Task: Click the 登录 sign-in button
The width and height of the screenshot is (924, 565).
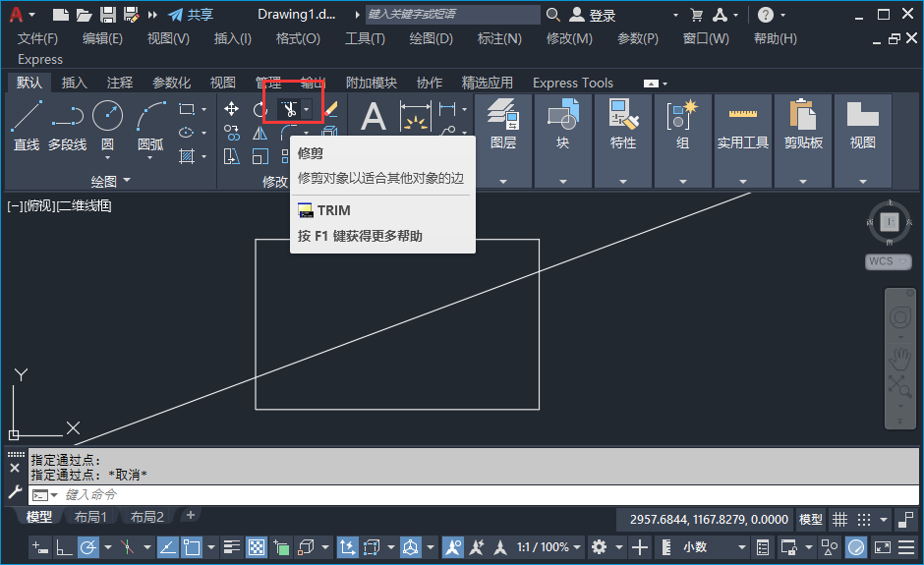Action: (593, 16)
